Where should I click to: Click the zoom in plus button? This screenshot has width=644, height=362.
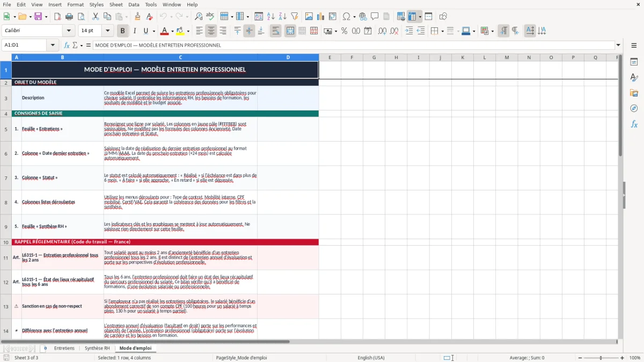coord(623,358)
